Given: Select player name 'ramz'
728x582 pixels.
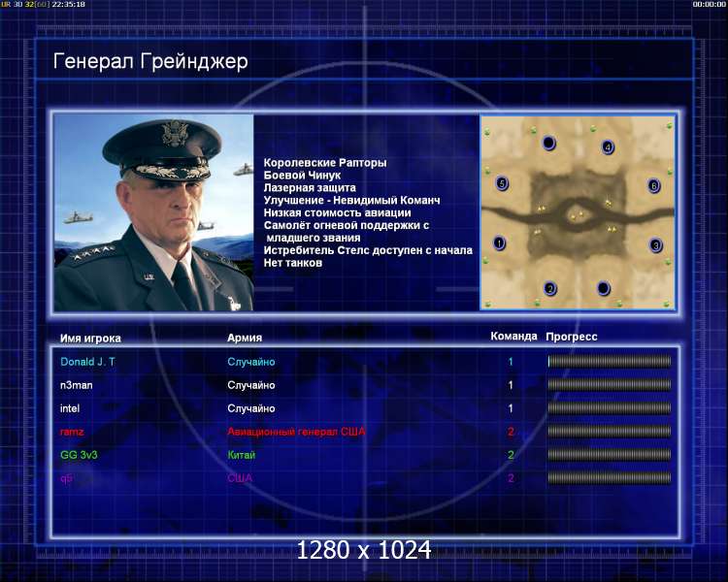Looking at the screenshot, I should point(72,432).
